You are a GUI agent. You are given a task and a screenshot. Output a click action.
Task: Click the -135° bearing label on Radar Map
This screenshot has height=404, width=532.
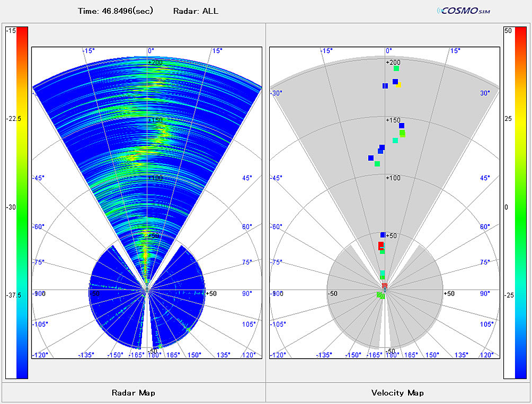(86, 355)
